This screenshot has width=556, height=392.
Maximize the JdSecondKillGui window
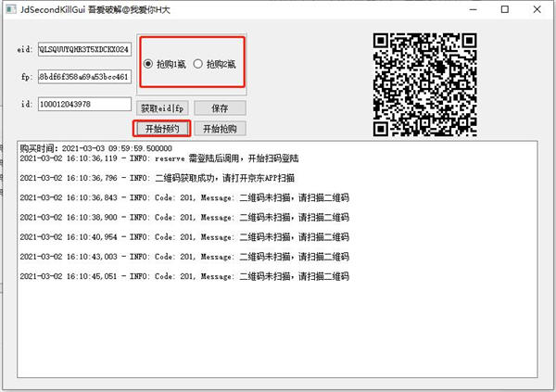(x=504, y=9)
